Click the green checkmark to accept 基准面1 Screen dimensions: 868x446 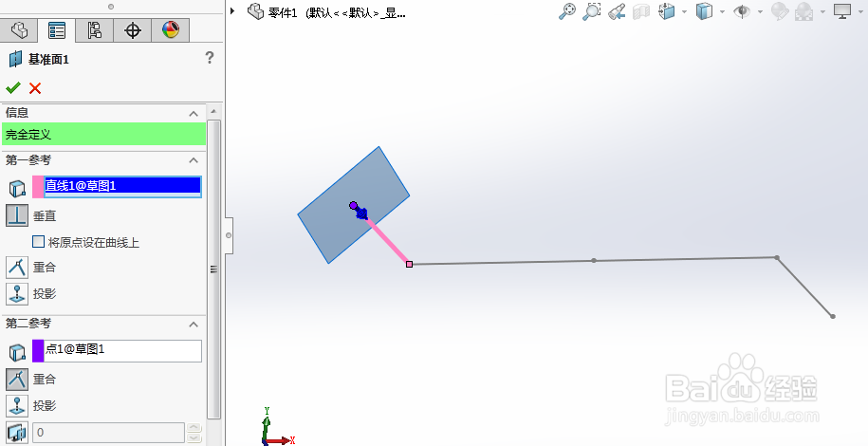click(13, 87)
